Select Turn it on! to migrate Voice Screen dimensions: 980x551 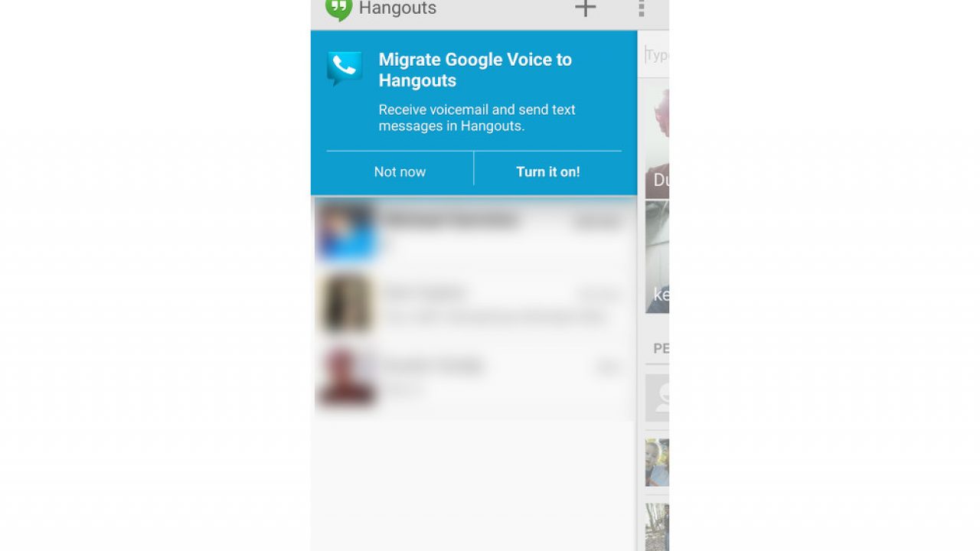(x=548, y=171)
